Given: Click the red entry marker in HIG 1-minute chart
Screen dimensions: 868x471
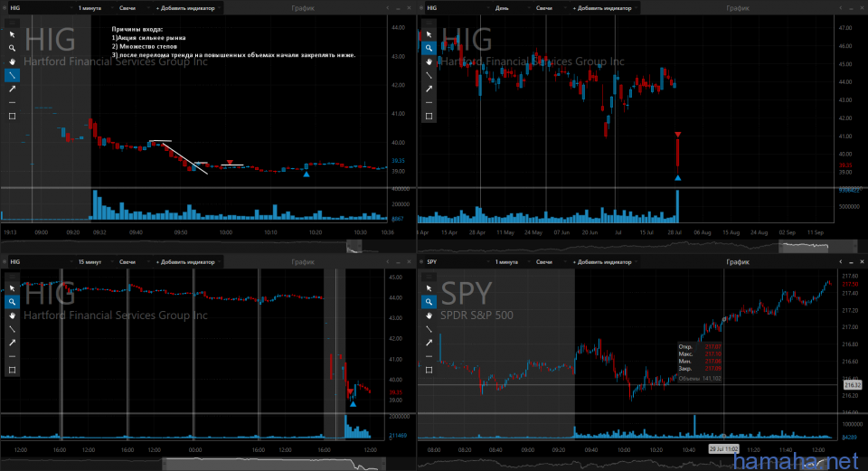Looking at the screenshot, I should [x=230, y=162].
